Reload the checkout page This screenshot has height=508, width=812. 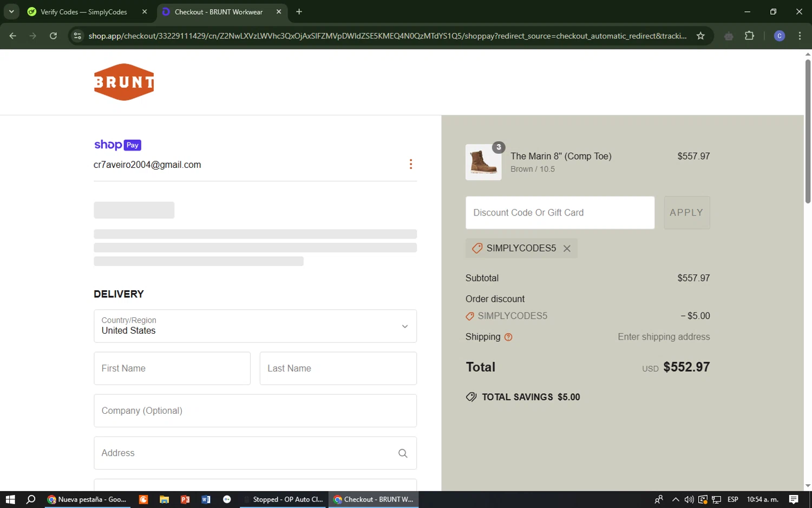tap(53, 36)
